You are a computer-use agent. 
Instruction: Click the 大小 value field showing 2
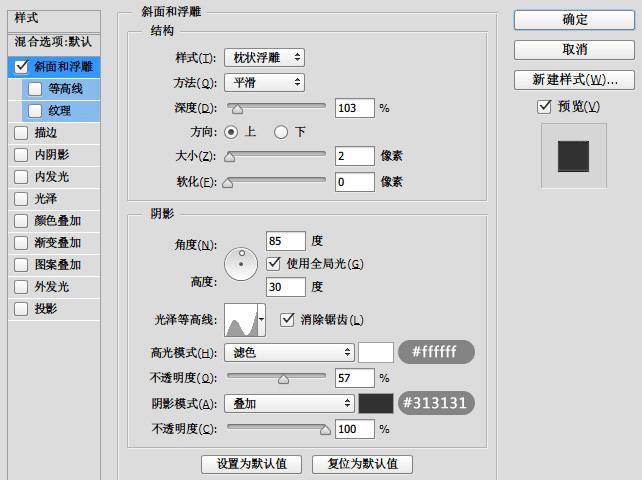(355, 156)
